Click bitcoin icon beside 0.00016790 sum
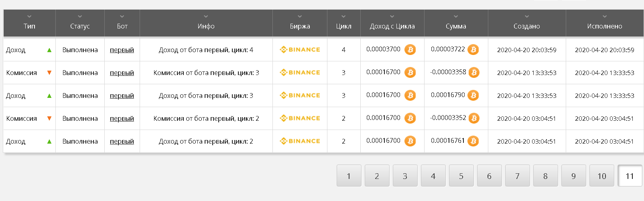Image resolution: width=644 pixels, height=201 pixels. click(x=473, y=95)
